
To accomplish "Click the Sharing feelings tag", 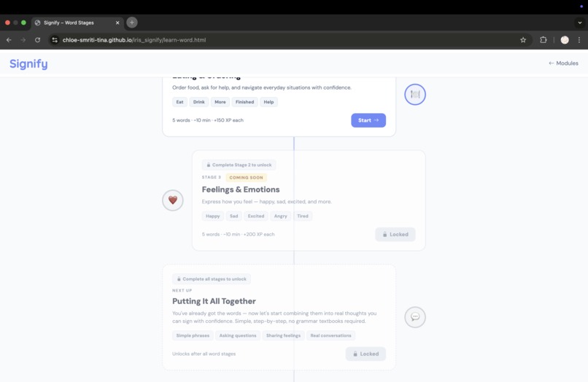I will click(283, 335).
